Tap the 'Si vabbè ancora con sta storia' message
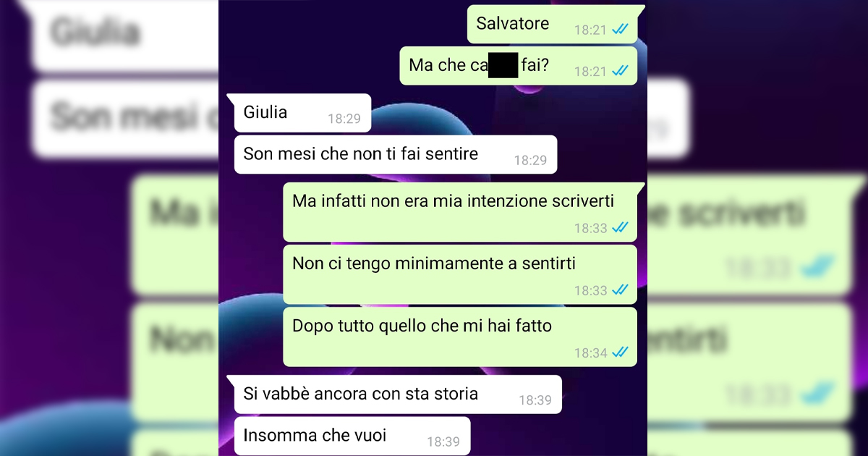 pyautogui.click(x=395, y=394)
